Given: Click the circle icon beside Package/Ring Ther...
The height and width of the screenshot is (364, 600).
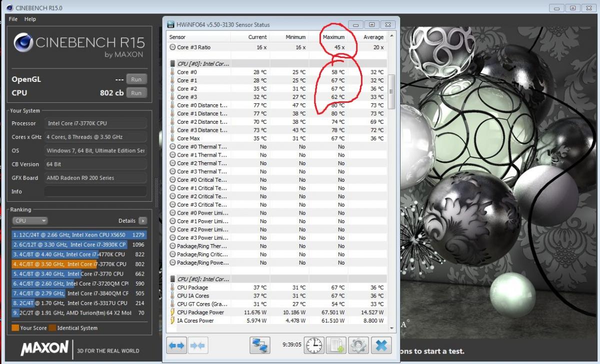Looking at the screenshot, I should point(172,246).
